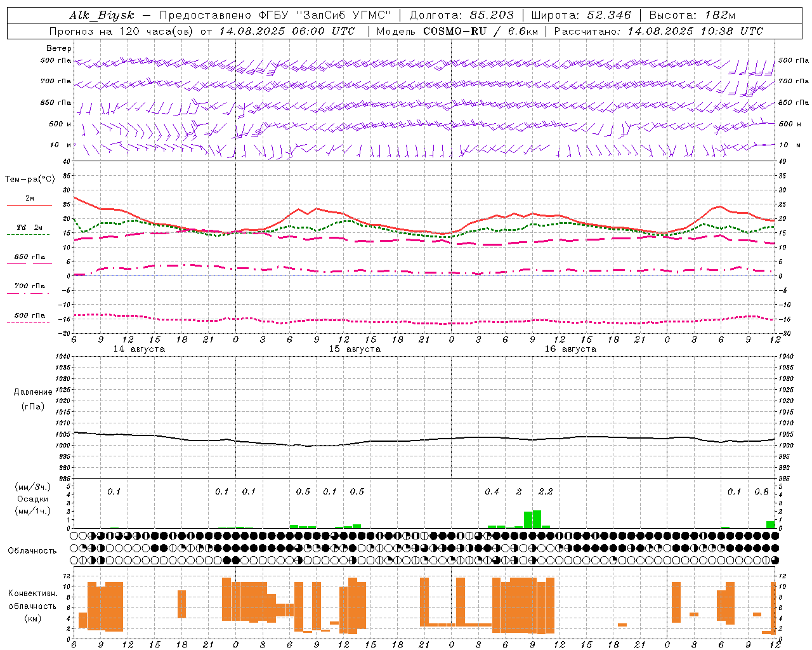812x650 pixels.
Task: Click the tallest green precipitation bar below "2.2"
Action: [537, 519]
